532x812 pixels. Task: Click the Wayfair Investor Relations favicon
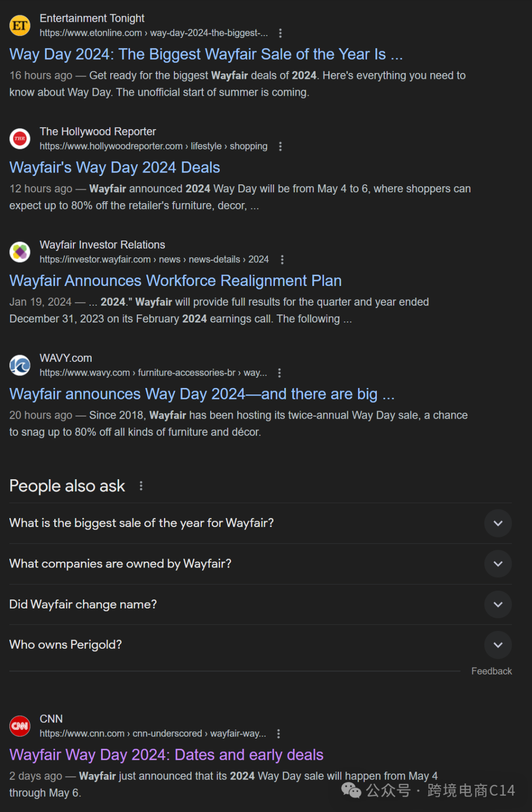coord(20,252)
